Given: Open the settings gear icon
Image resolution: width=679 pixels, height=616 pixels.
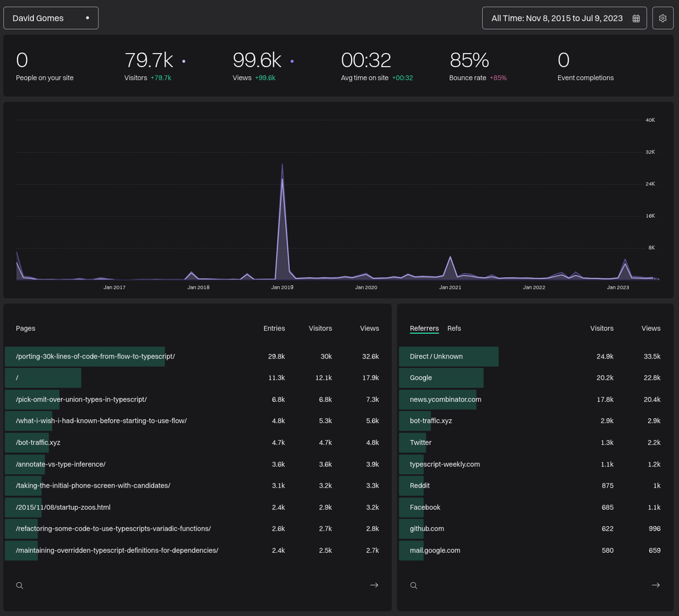Looking at the screenshot, I should [x=663, y=18].
